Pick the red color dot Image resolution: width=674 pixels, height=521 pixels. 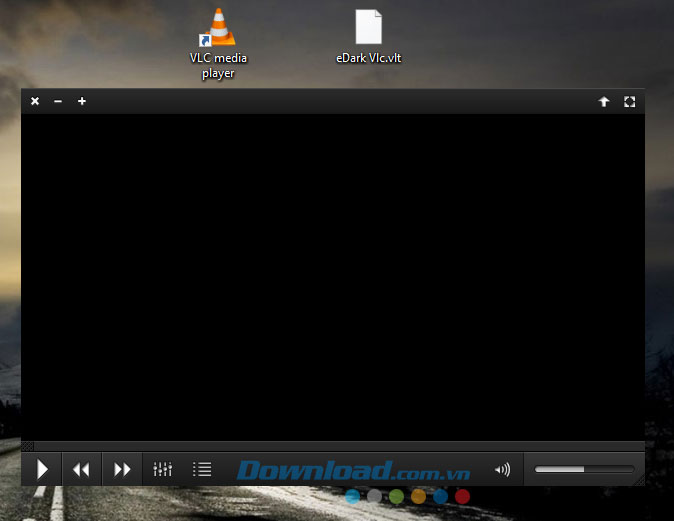(x=462, y=496)
